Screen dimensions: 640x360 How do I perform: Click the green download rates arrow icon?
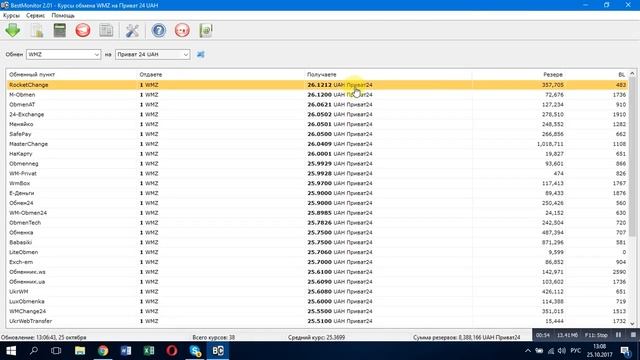coord(13,31)
